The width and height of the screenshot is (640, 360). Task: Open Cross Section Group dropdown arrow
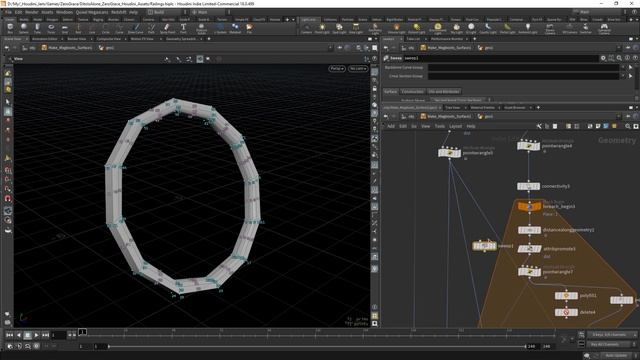623,76
